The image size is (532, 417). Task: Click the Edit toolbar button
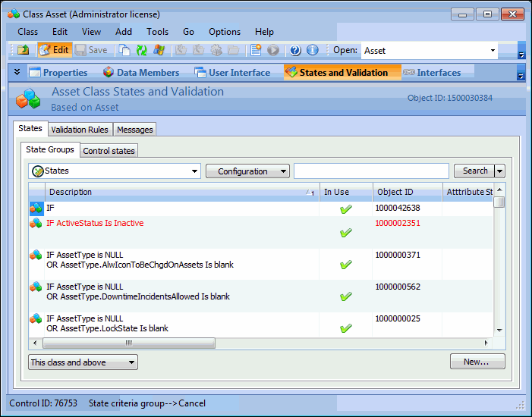click(x=54, y=50)
